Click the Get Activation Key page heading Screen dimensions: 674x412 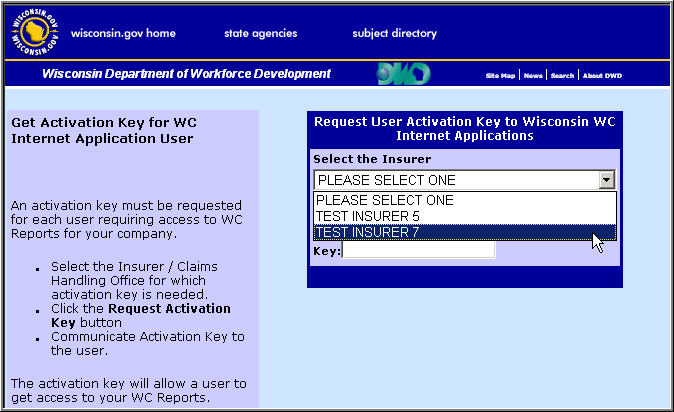click(x=102, y=130)
